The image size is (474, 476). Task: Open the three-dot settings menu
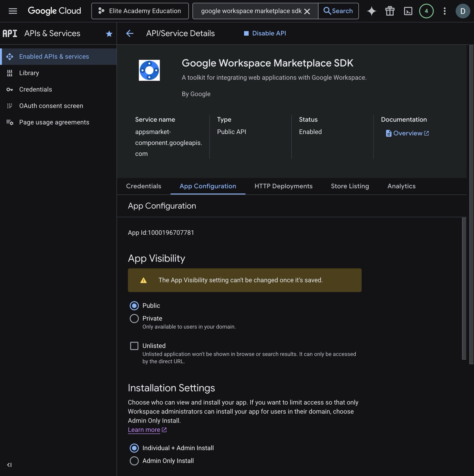(445, 11)
